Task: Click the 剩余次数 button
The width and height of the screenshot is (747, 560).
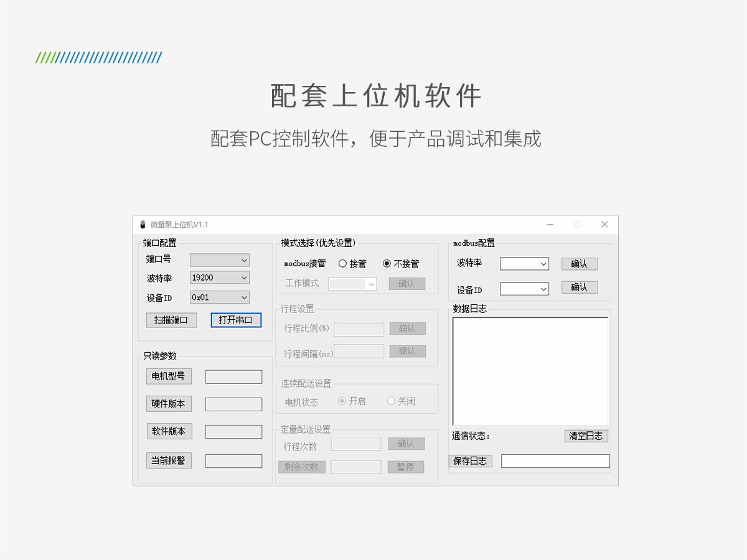Action: click(x=301, y=467)
